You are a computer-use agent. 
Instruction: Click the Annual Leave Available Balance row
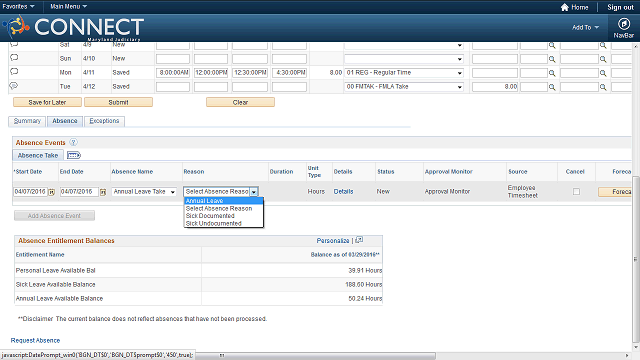[198, 298]
